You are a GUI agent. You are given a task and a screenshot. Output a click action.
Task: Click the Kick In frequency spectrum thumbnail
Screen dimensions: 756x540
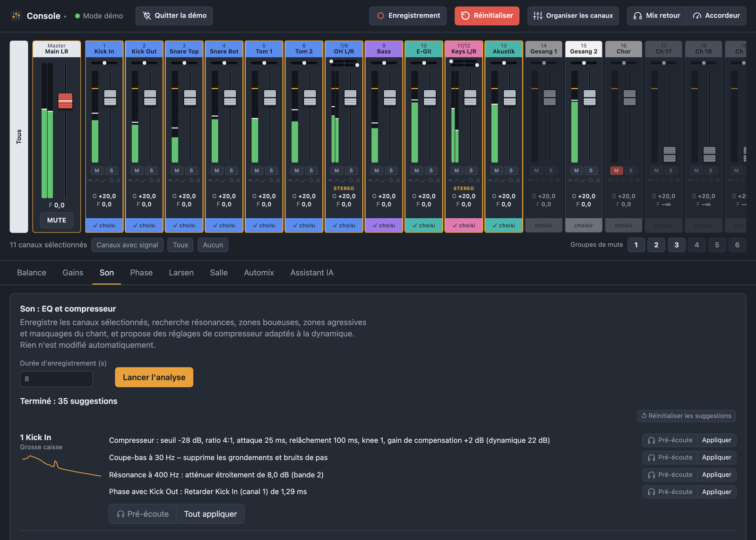61,465
